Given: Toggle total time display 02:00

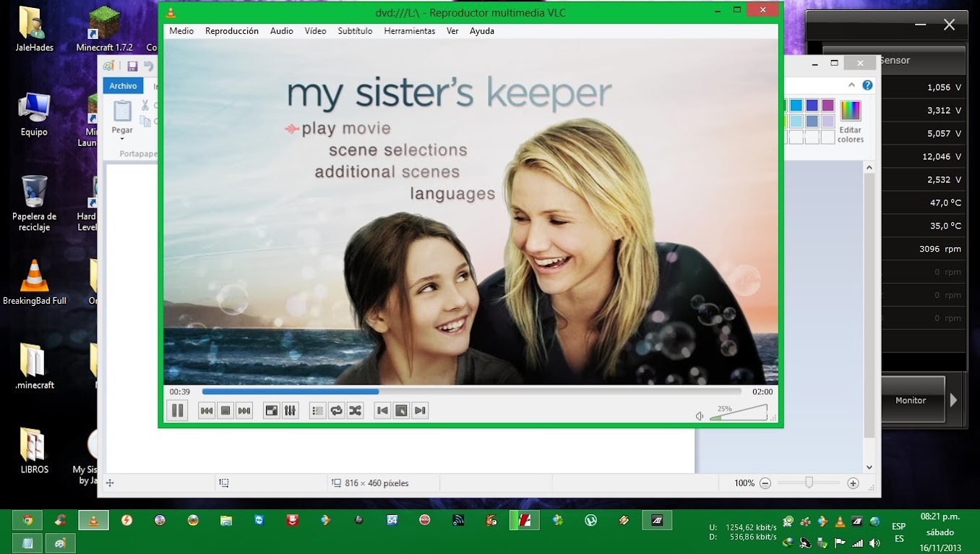Looking at the screenshot, I should point(762,391).
